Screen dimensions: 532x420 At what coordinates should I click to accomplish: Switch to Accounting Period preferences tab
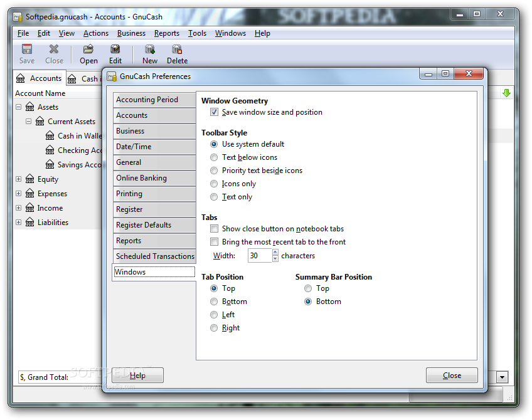click(154, 100)
